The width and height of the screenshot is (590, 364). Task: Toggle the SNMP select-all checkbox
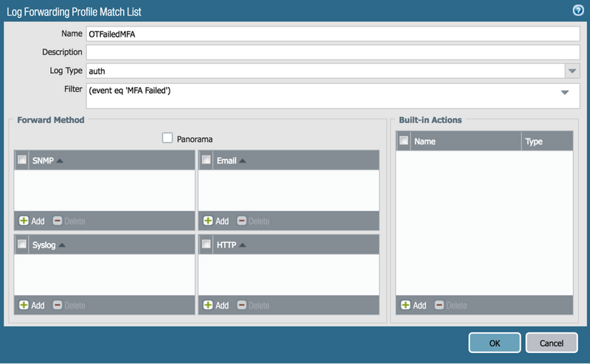(22, 160)
